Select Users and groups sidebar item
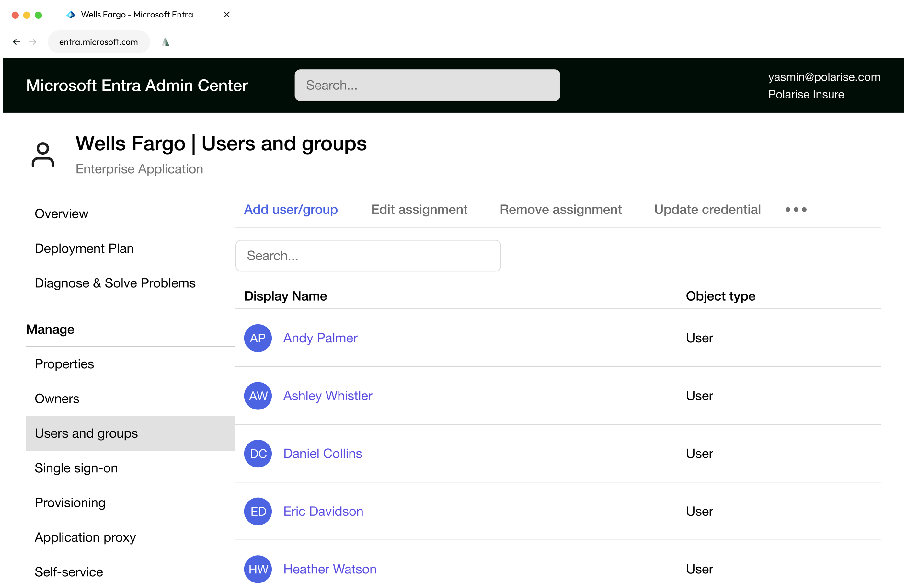Screen dimensions: 907x588 pyautogui.click(x=131, y=433)
